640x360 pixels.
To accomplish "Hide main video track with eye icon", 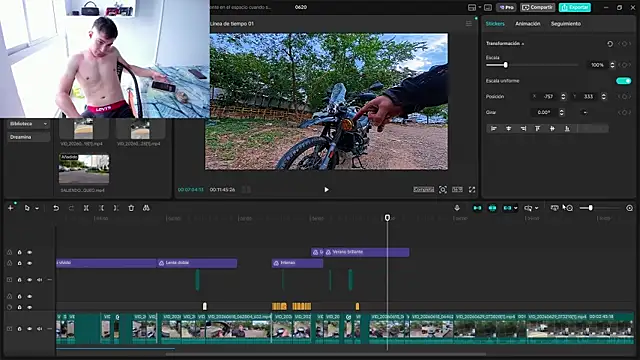I will pos(29,329).
